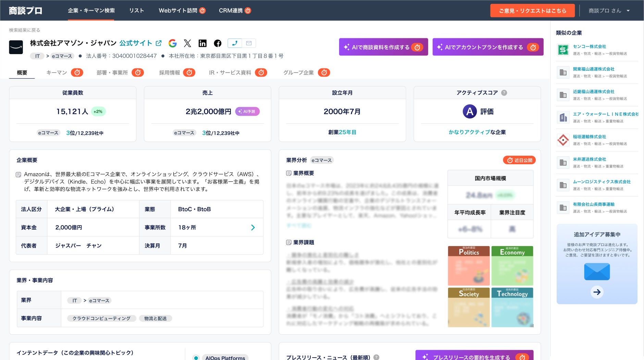Open リスト in the top menu
The image size is (644, 360).
[x=137, y=11]
